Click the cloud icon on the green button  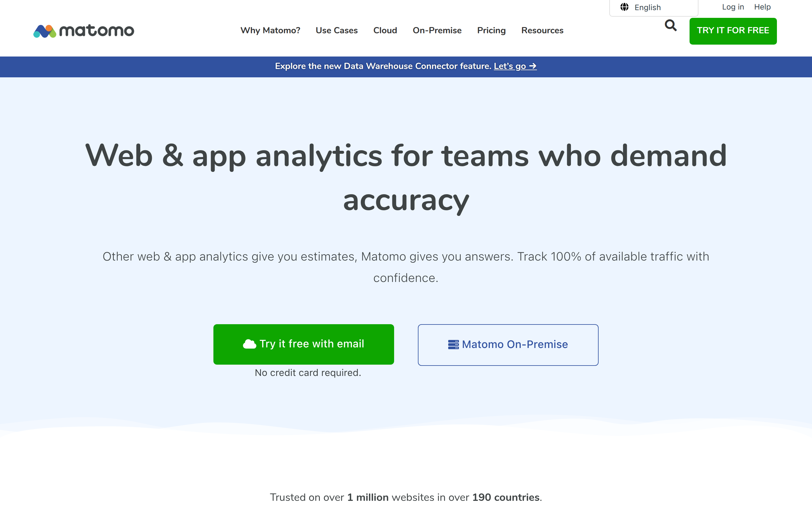249,344
